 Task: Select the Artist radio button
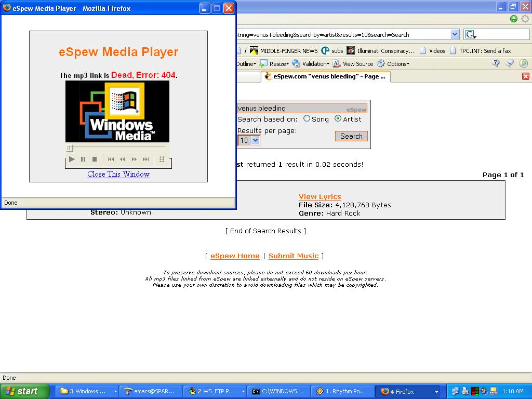pos(338,118)
